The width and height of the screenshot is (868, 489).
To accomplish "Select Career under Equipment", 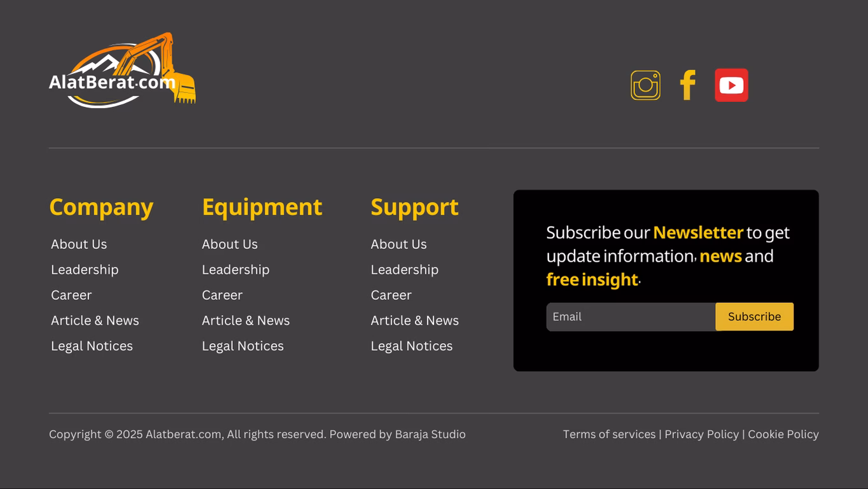I will (222, 295).
